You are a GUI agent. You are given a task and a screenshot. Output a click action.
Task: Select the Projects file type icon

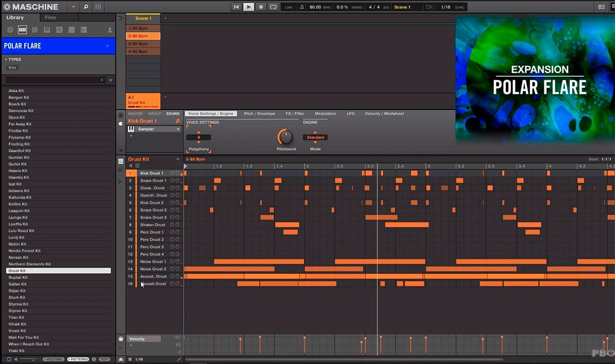point(10,30)
